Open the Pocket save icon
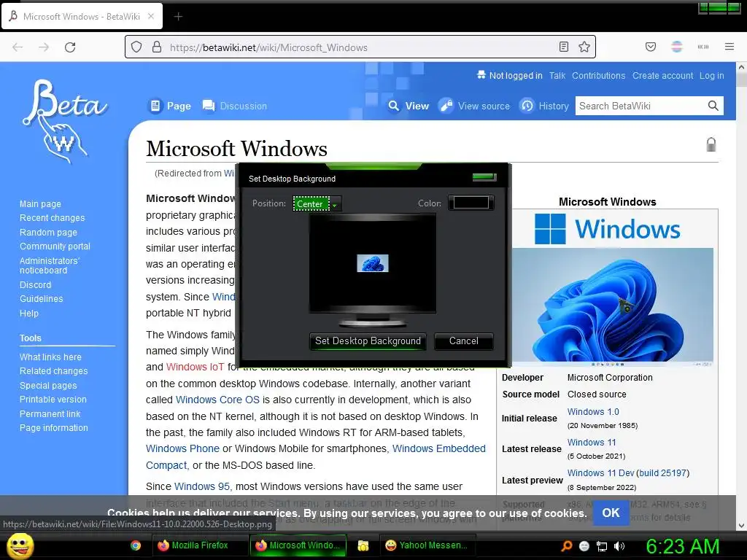The width and height of the screenshot is (747, 560). [650, 47]
